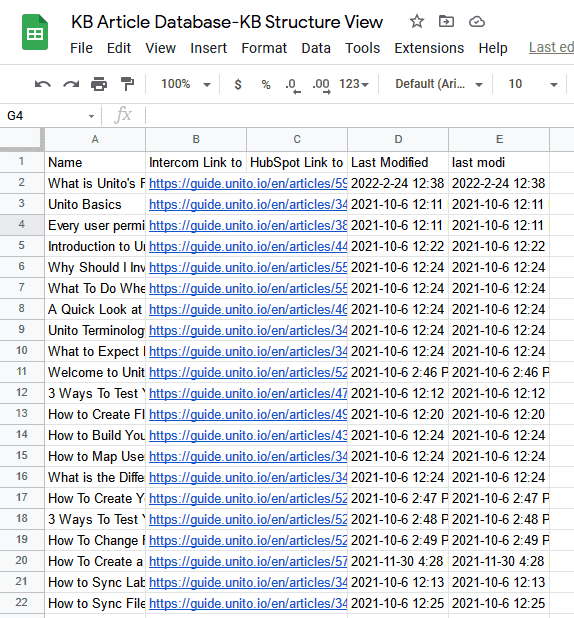This screenshot has width=574, height=618.
Task: Open the Last edit history link
Action: click(x=551, y=47)
